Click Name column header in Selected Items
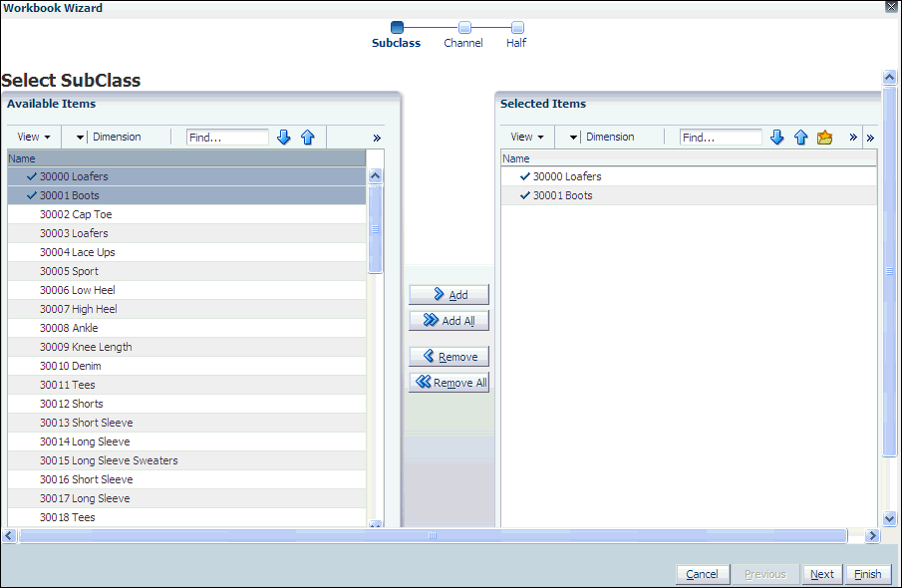The image size is (902, 588). point(689,158)
